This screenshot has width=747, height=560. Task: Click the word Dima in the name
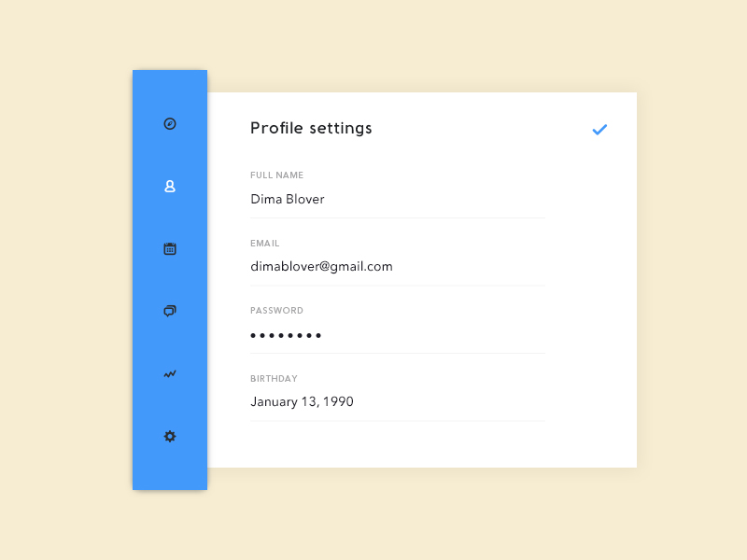(x=266, y=200)
